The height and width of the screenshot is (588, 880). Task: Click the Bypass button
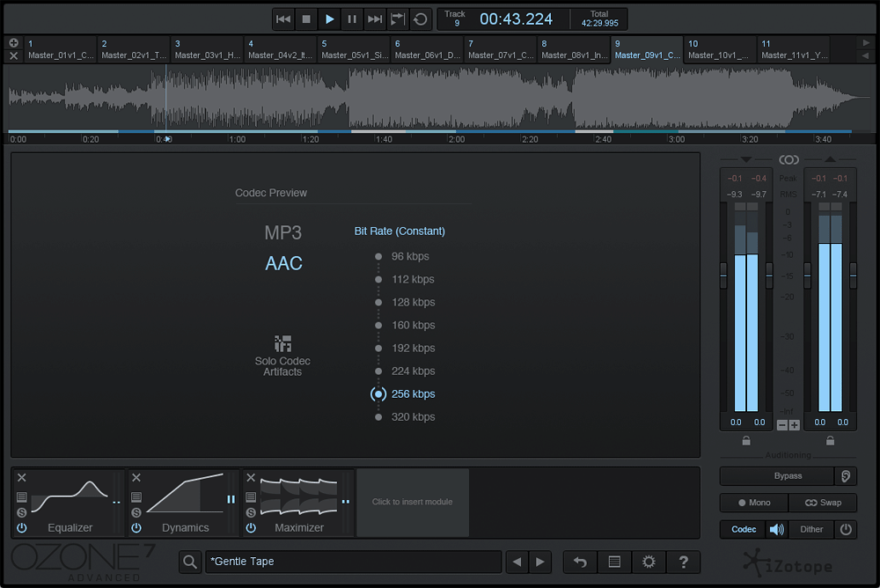point(777,475)
